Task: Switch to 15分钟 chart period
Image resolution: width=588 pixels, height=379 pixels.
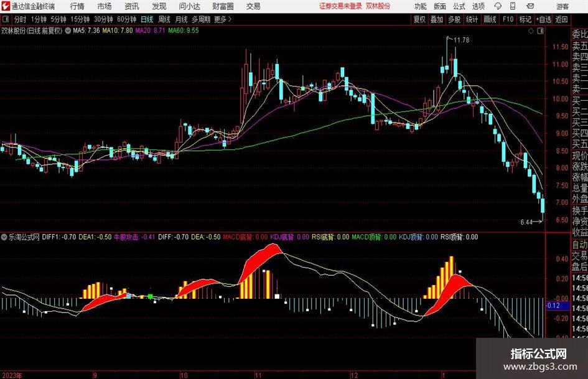Action: 80,19
